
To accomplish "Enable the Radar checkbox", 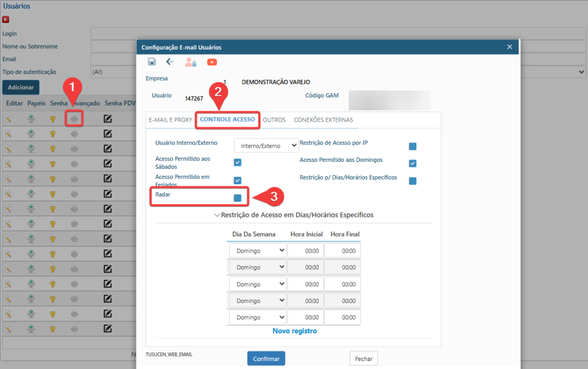I will pyautogui.click(x=237, y=198).
